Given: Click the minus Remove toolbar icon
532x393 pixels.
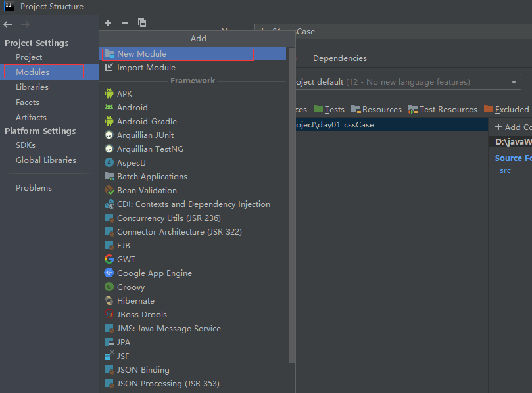Looking at the screenshot, I should pyautogui.click(x=125, y=23).
